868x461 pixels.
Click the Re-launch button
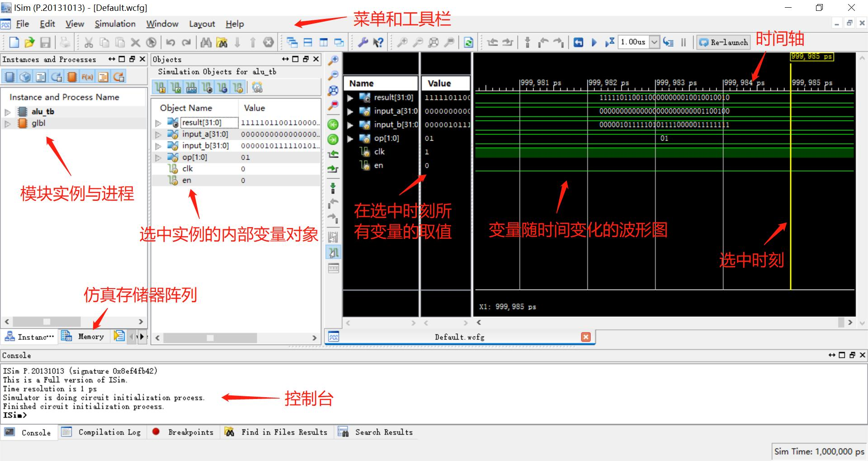pos(722,42)
